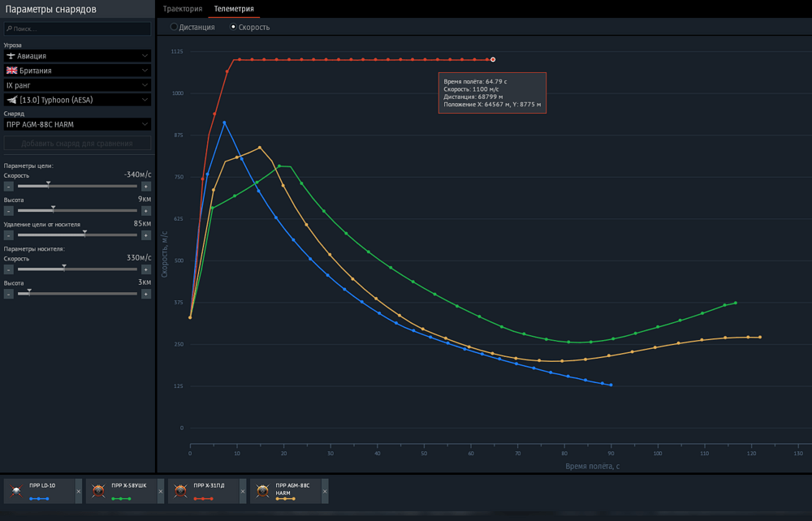Click the search magnifier icon

[x=9, y=28]
